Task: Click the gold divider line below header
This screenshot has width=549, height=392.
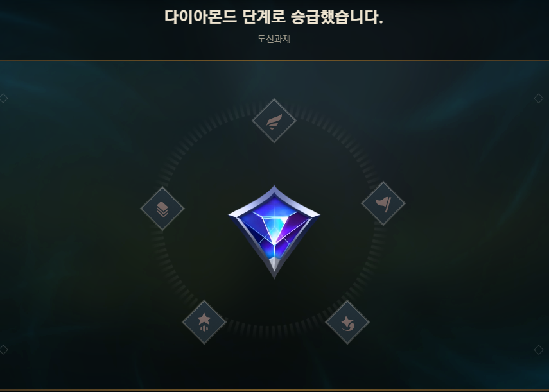Action: click(x=275, y=60)
